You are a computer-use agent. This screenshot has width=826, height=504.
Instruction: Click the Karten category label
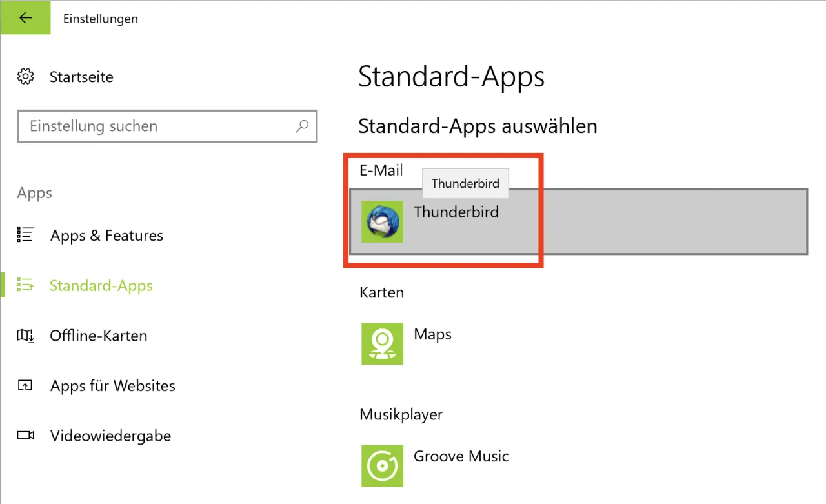[381, 292]
